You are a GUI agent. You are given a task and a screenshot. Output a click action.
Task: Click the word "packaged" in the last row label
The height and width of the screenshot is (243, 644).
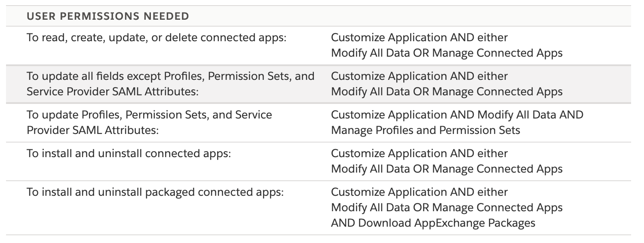click(170, 192)
